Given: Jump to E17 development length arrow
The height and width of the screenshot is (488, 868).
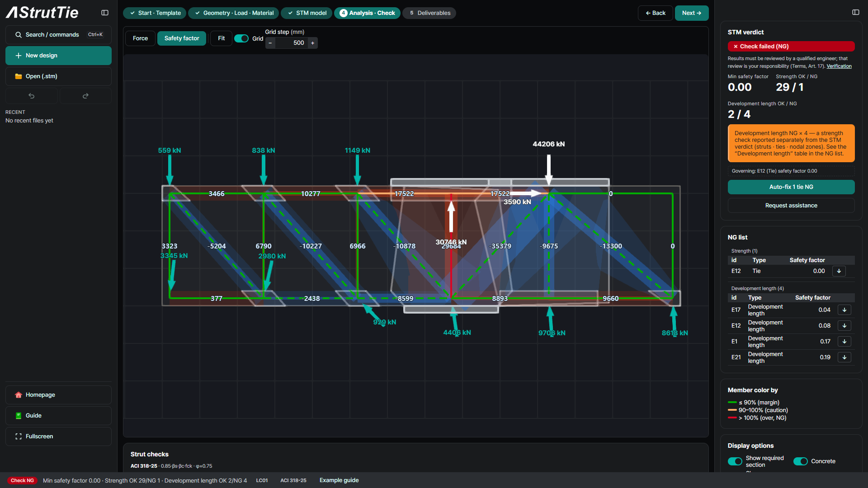Looking at the screenshot, I should coord(844,310).
